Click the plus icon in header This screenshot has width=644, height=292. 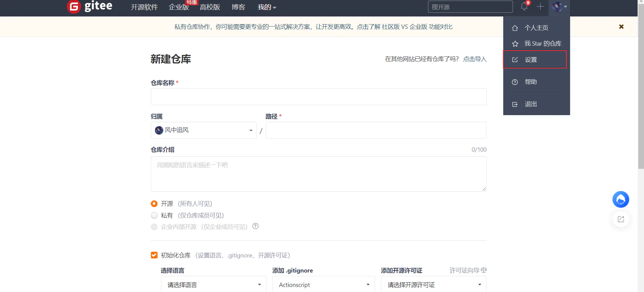(540, 7)
